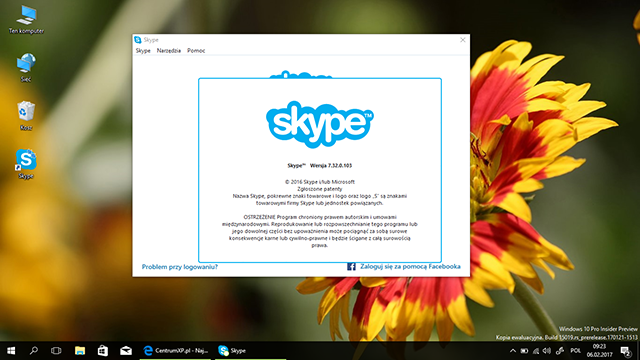
Task: Open the Narzędzia menu
Action: (169, 51)
